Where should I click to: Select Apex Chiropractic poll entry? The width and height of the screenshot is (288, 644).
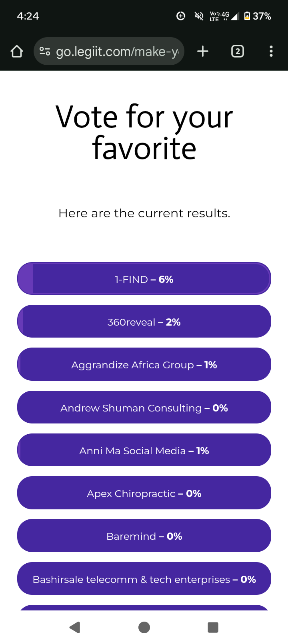[144, 493]
